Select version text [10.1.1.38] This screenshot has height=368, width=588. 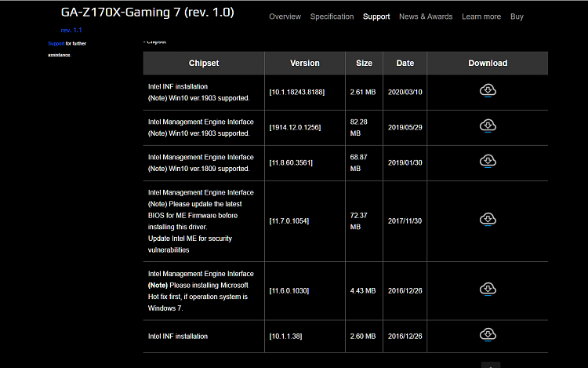pyautogui.click(x=285, y=337)
